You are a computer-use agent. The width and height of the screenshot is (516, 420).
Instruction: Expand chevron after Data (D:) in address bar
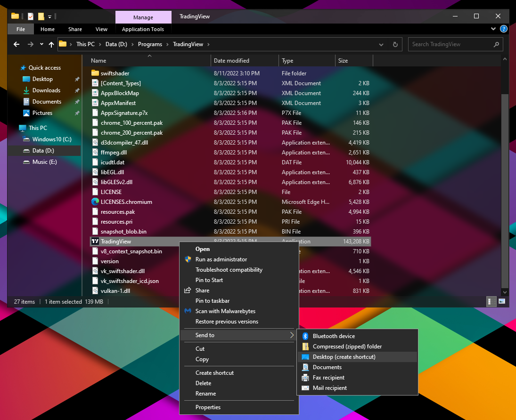(132, 44)
